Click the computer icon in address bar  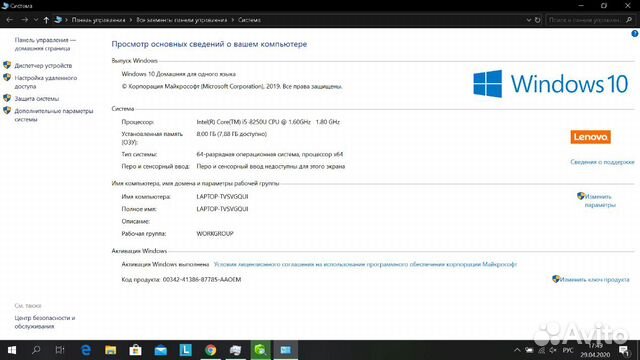click(58, 20)
